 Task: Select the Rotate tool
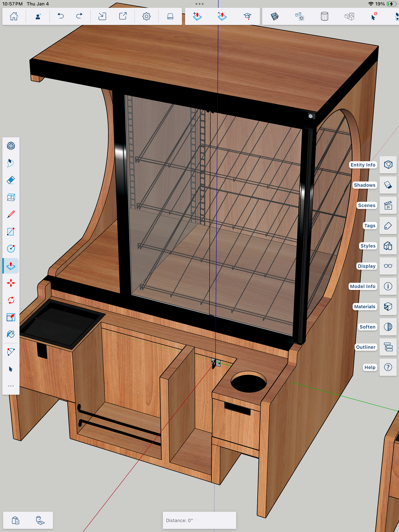11,300
